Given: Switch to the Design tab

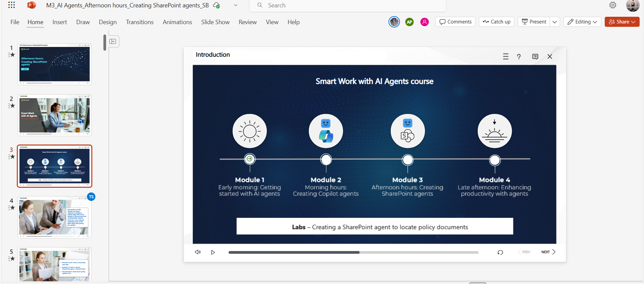Looking at the screenshot, I should point(108,22).
